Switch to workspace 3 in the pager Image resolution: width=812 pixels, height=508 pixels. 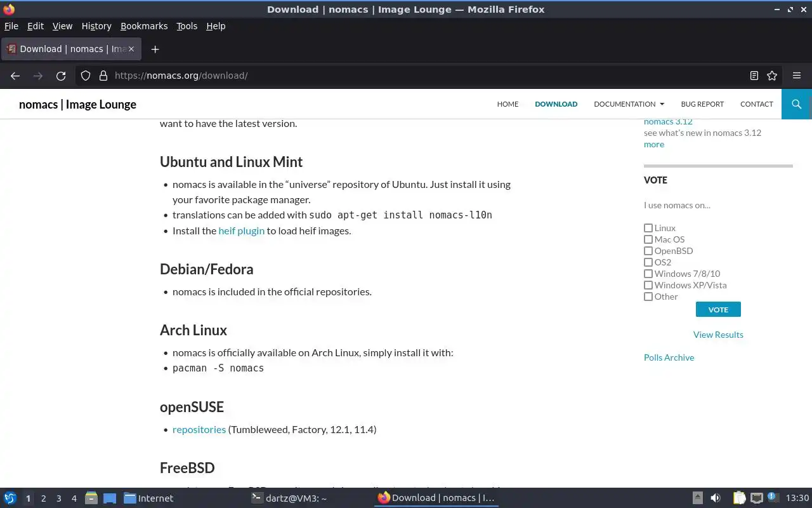(59, 498)
